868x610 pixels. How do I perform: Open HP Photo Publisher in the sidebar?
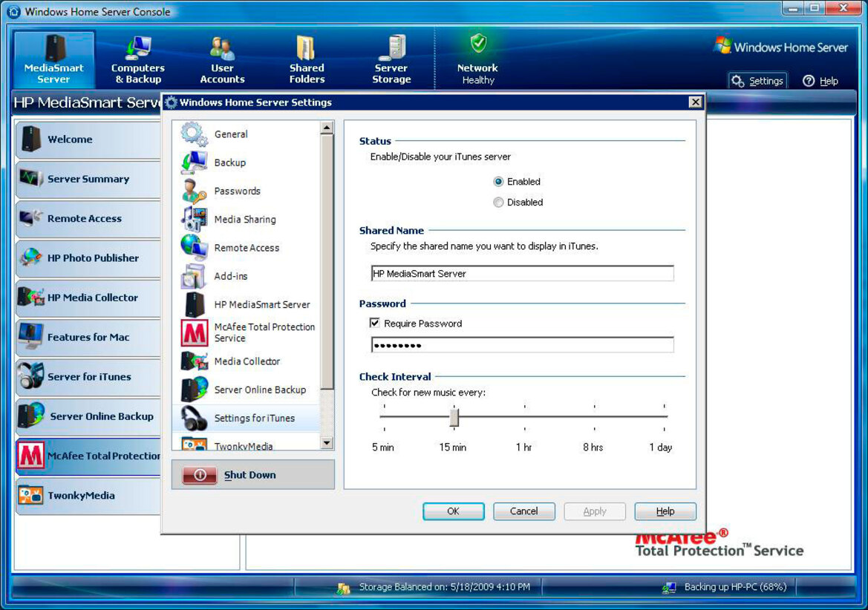pyautogui.click(x=88, y=258)
